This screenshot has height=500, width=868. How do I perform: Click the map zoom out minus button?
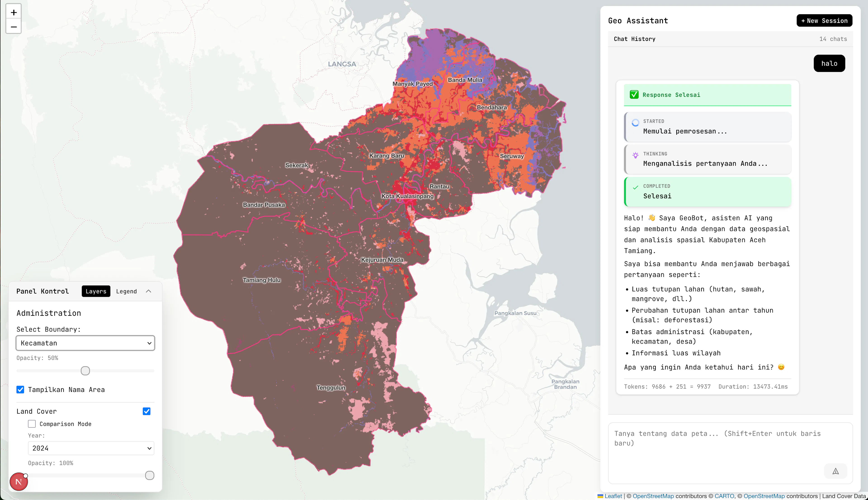point(14,27)
